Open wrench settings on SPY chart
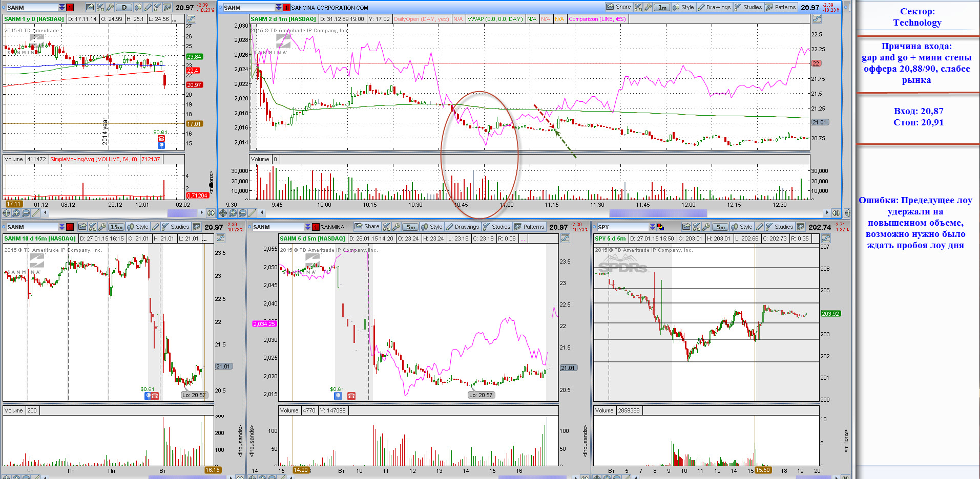 pyautogui.click(x=706, y=227)
